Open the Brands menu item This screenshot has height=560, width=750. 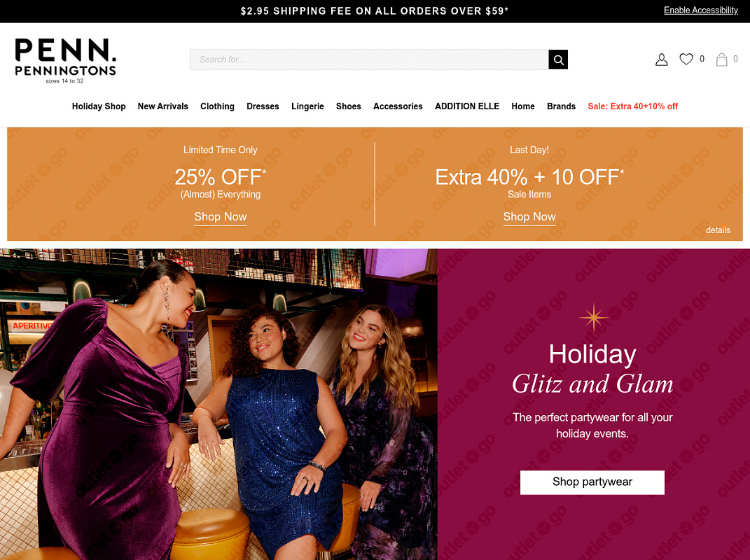[x=561, y=106]
